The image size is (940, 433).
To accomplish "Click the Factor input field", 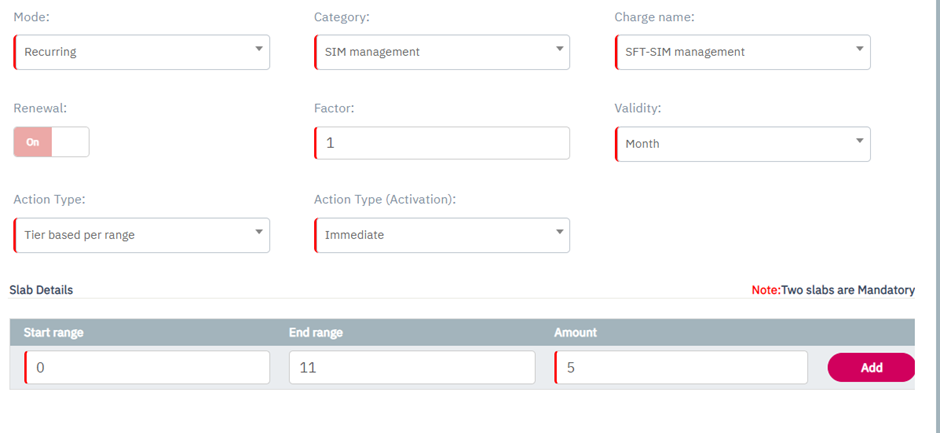I will 441,143.
